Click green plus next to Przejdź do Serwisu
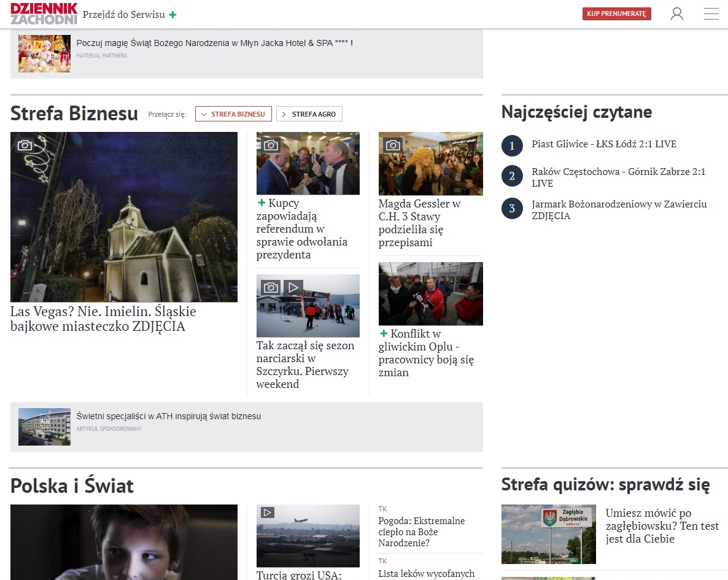 tap(173, 15)
